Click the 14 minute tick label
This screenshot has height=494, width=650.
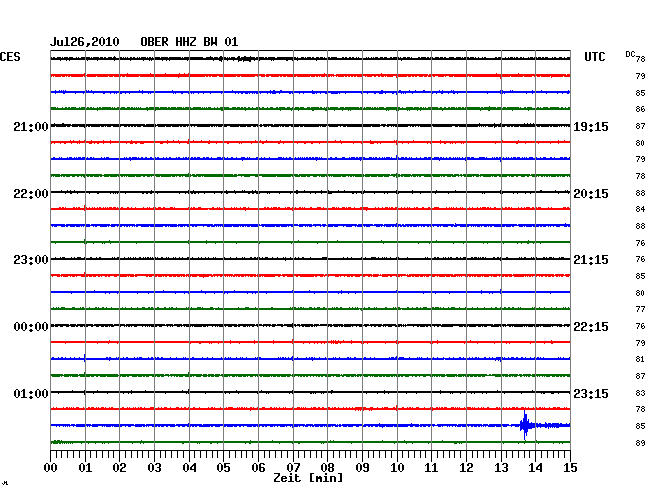coord(535,467)
